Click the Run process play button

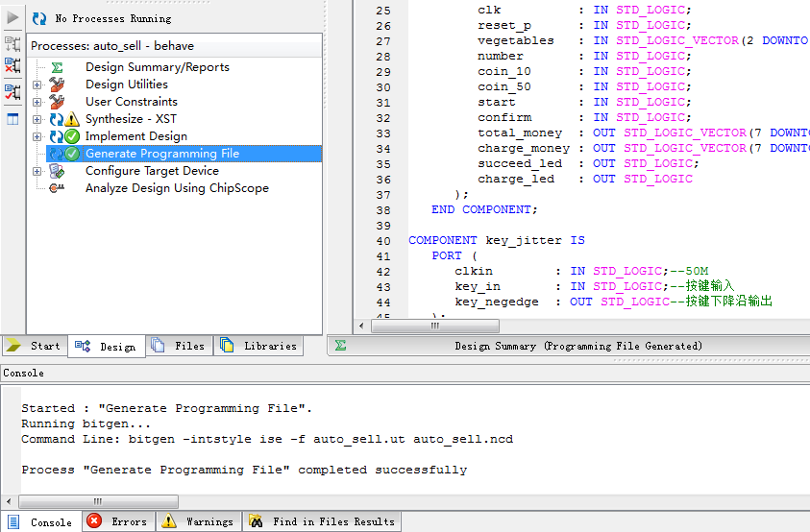[x=12, y=18]
